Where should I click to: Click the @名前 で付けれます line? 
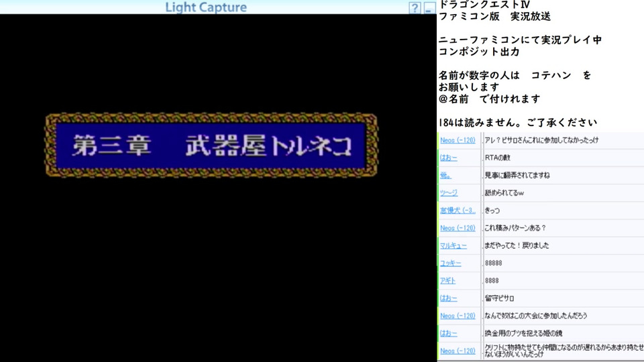[489, 99]
